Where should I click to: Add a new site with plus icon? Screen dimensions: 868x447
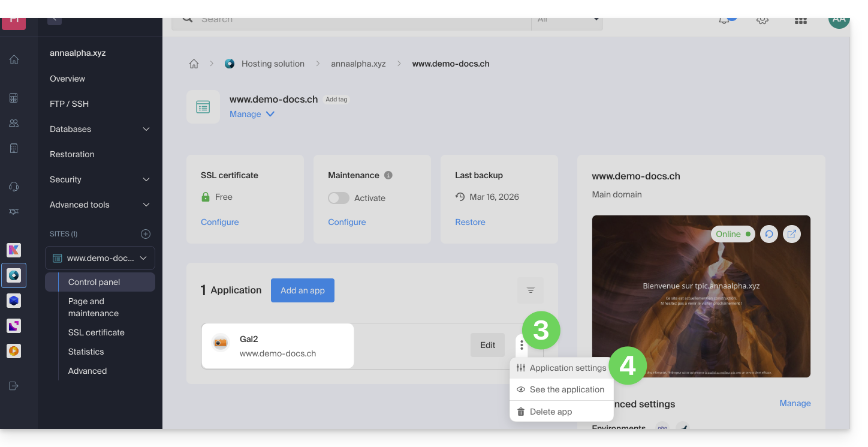coord(146,234)
